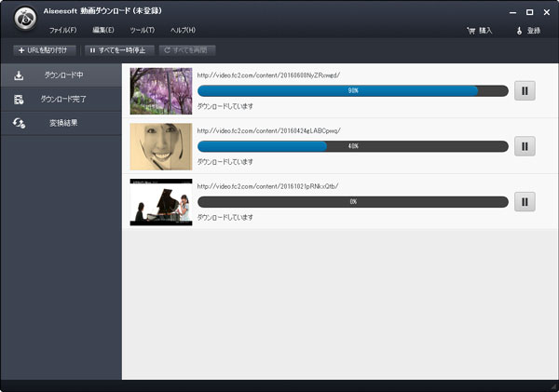This screenshot has height=392, width=559.
Task: Select the cherry blossom video thumbnail
Action: click(x=160, y=91)
